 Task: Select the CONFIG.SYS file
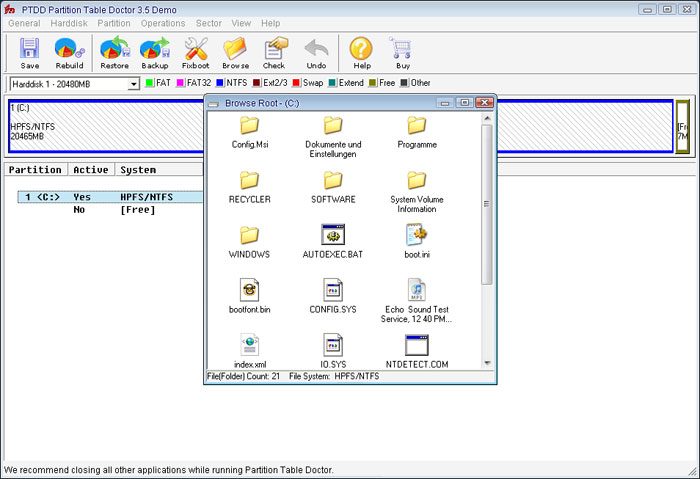[333, 296]
